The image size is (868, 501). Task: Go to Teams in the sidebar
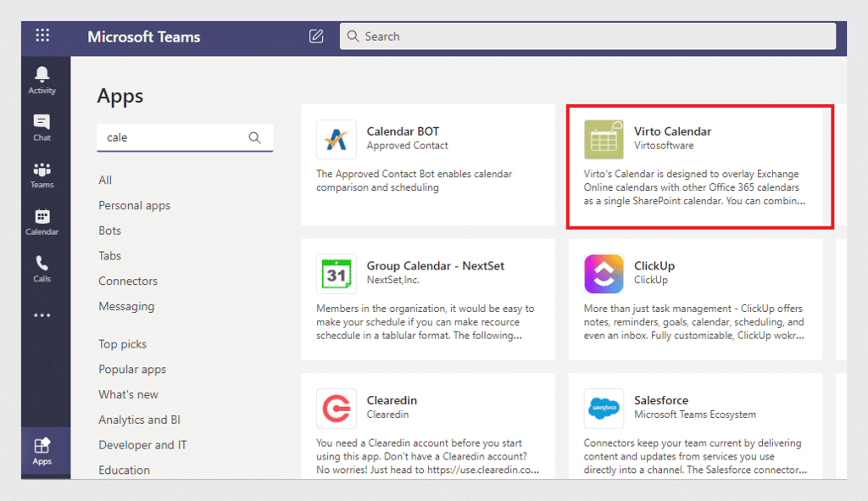(42, 175)
